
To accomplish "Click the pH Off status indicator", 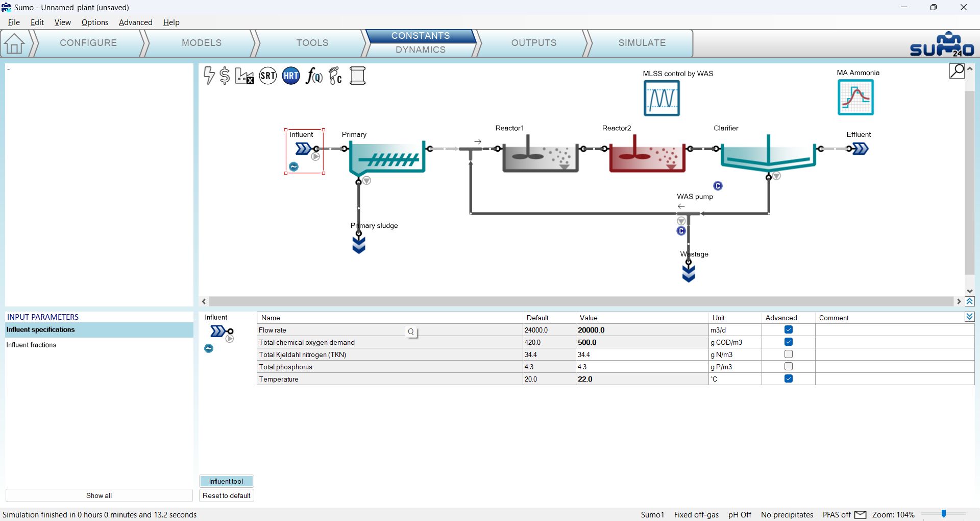I will (x=740, y=515).
